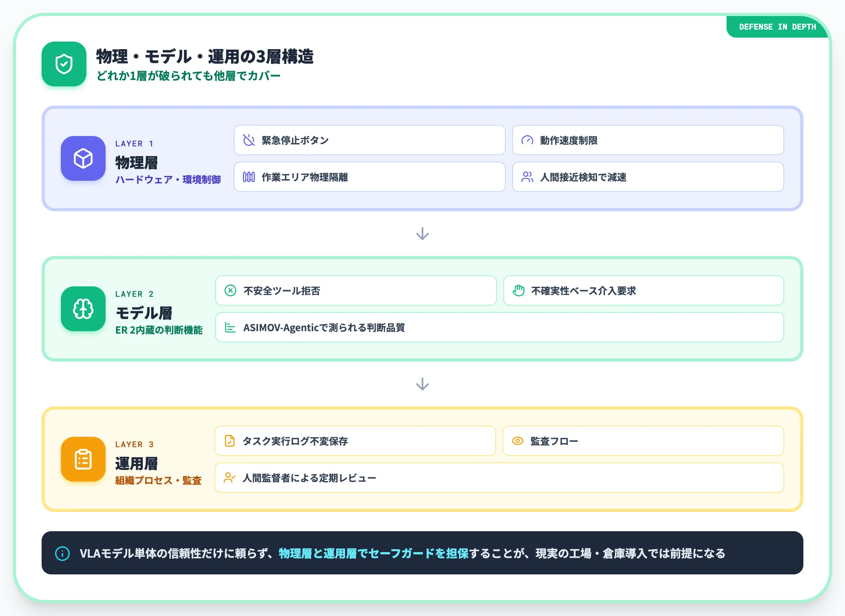Click the 物理・モデル・運用の3層構造 heading

pos(205,56)
